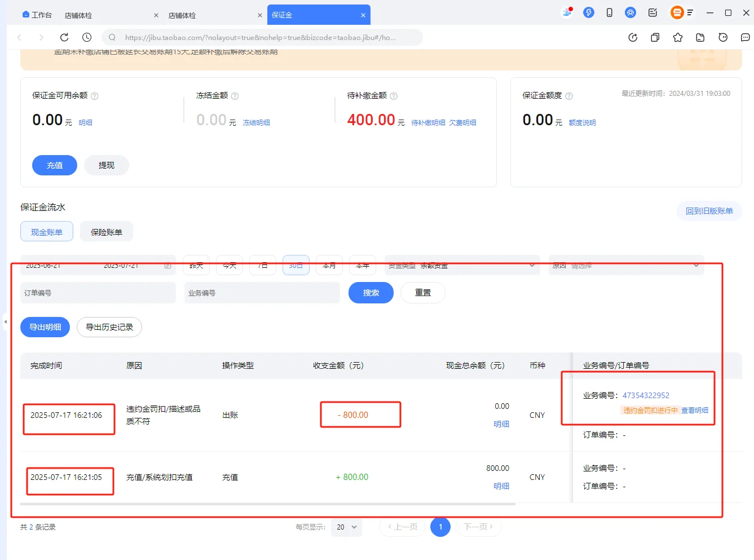Open the 原因 请选择 dropdown
Image resolution: width=754 pixels, height=560 pixels.
pos(627,265)
